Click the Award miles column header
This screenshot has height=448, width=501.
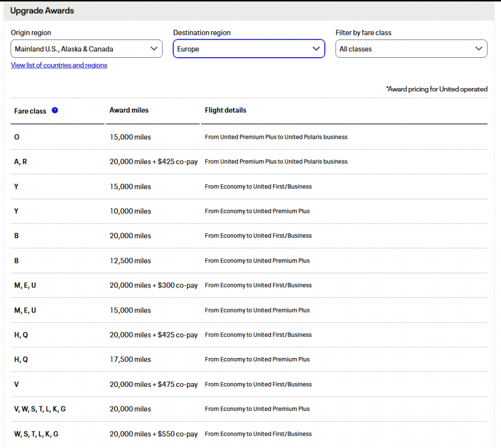129,111
